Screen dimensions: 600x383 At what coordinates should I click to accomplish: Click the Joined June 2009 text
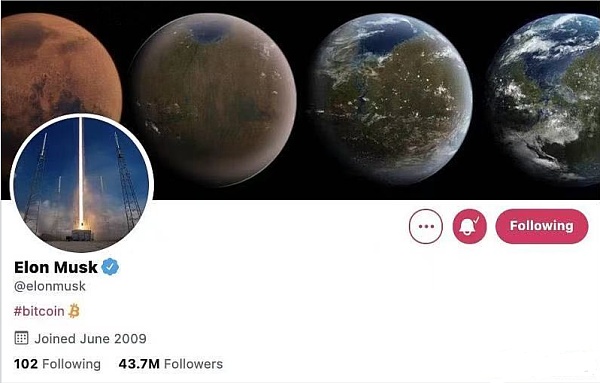point(91,339)
